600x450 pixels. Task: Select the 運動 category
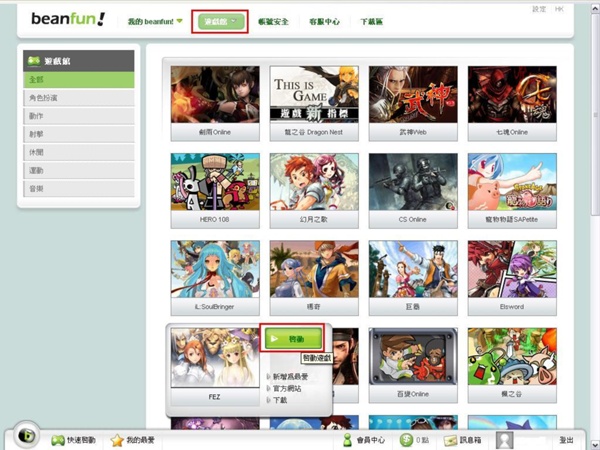coord(79,171)
